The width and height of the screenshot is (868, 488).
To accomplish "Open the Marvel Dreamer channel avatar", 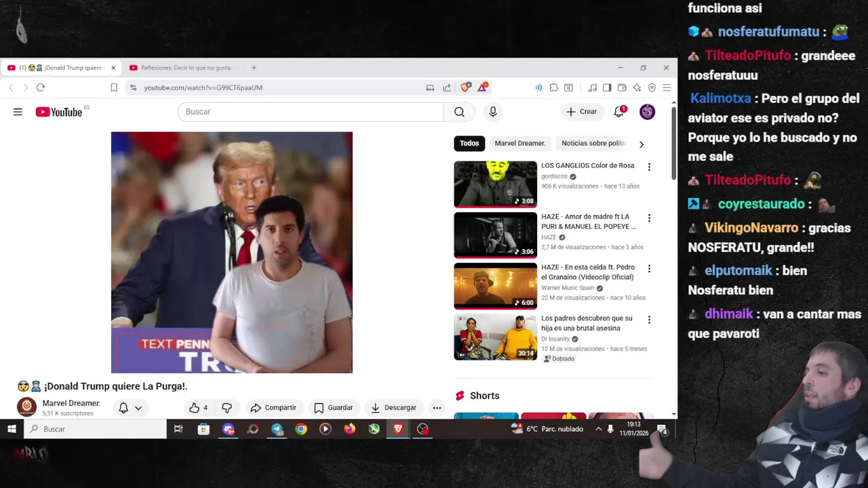I will tap(26, 407).
